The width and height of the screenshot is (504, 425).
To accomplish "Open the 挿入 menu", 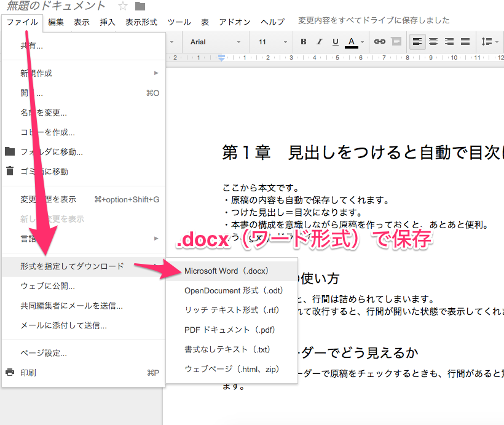I will coord(108,22).
